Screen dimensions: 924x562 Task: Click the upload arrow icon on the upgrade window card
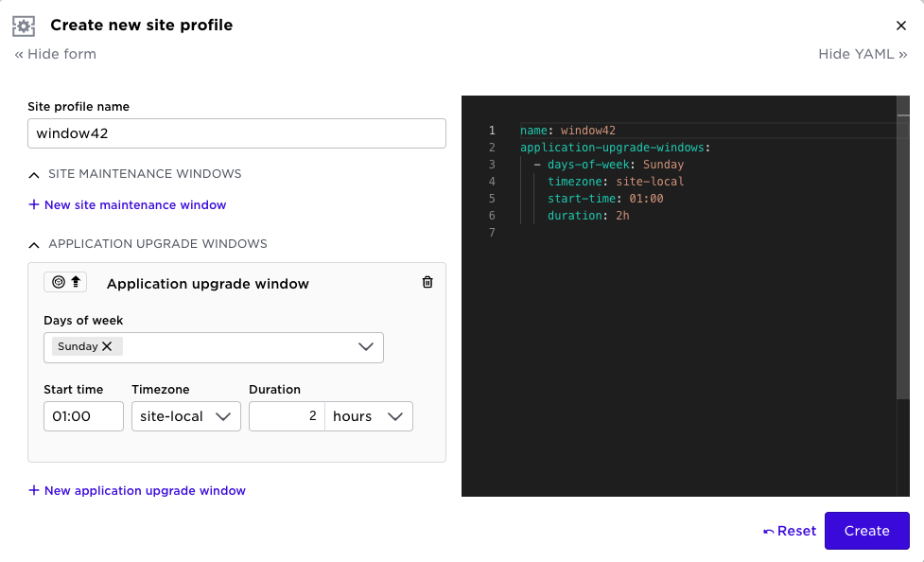coord(75,280)
